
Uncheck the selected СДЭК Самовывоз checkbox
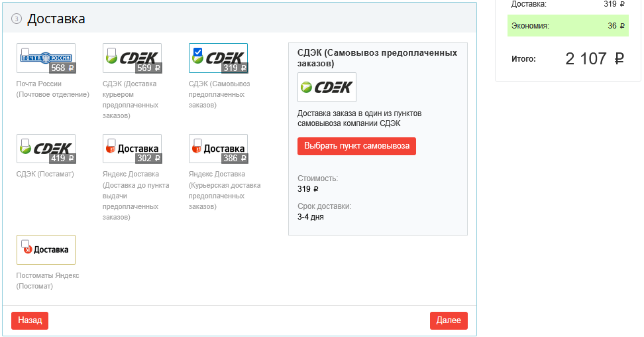[197, 52]
